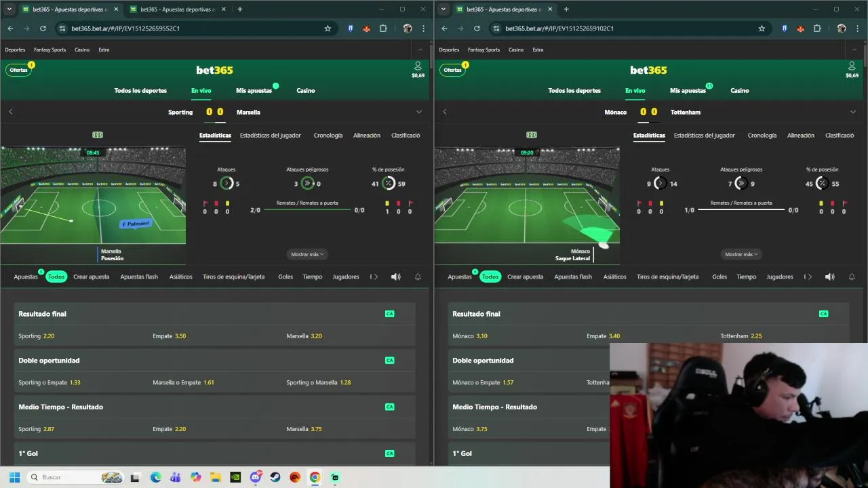Image resolution: width=868 pixels, height=488 pixels.
Task: Open NVIDIA app from taskbar
Action: pos(235,477)
